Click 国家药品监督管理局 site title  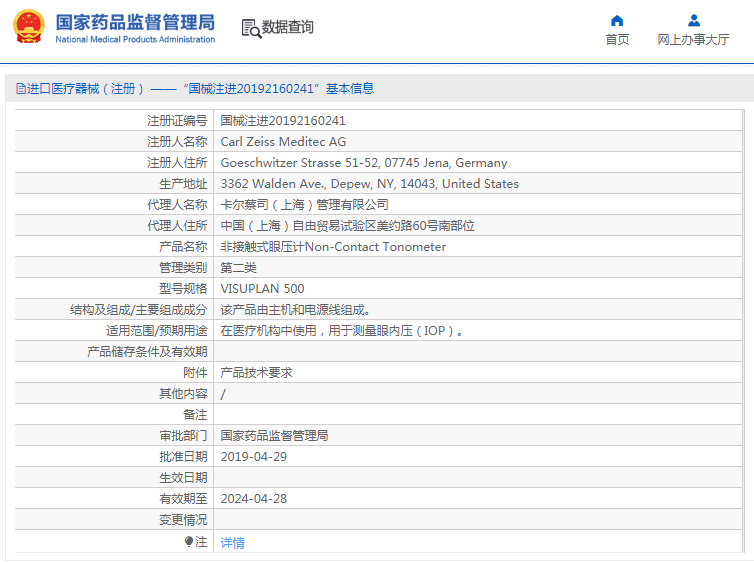click(x=135, y=22)
